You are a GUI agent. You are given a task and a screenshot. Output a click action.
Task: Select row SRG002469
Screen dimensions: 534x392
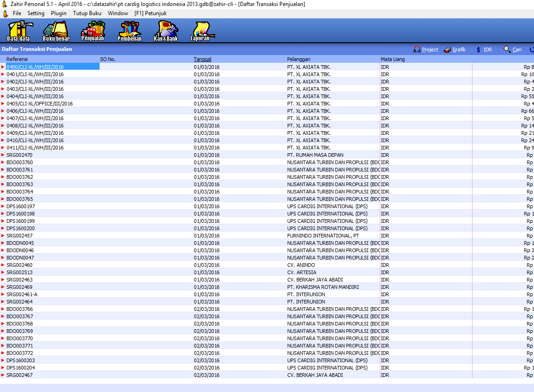point(267,287)
